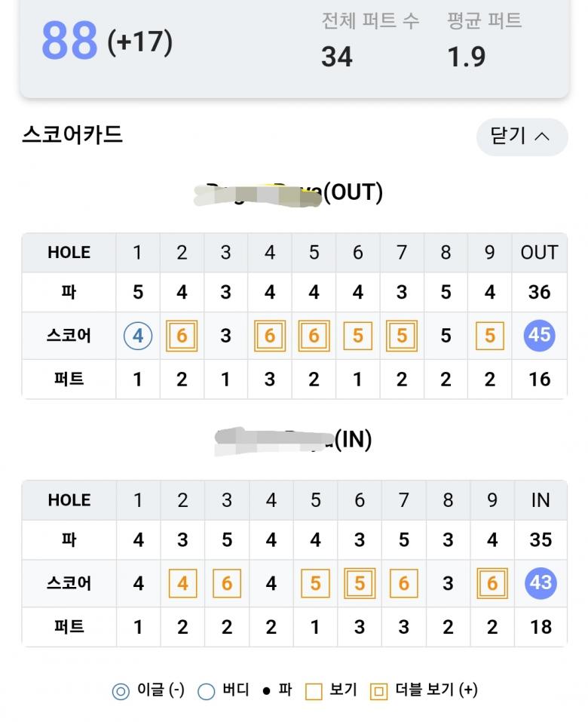The width and height of the screenshot is (588, 722).
Task: Click the bogey score on IN hole 2
Action: click(182, 583)
